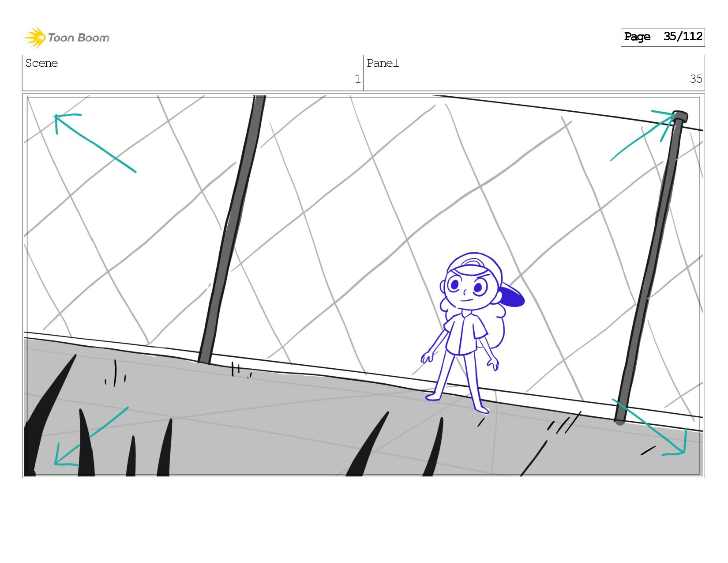Image resolution: width=728 pixels, height=563 pixels.
Task: Click the Panel label
Action: click(x=383, y=63)
